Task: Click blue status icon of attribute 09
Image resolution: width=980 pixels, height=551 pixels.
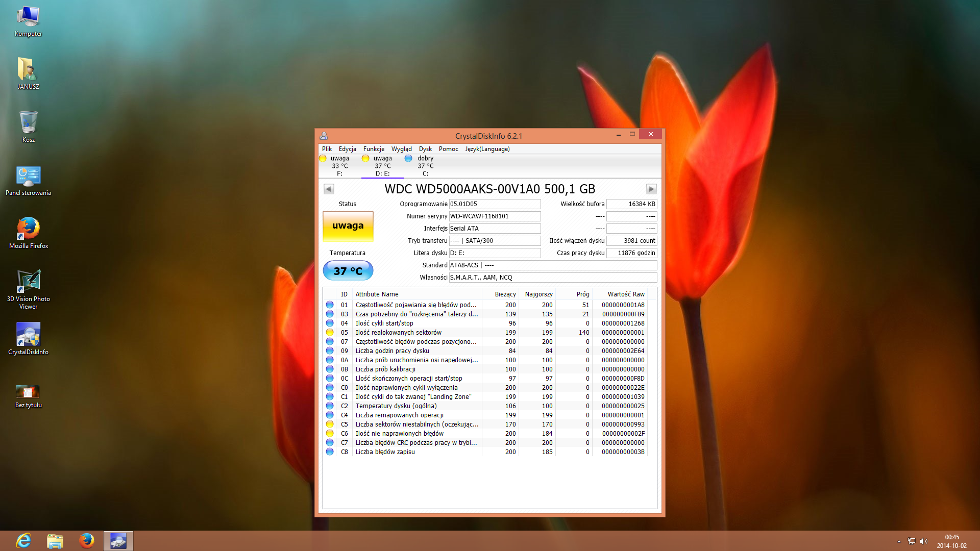Action: pos(330,351)
